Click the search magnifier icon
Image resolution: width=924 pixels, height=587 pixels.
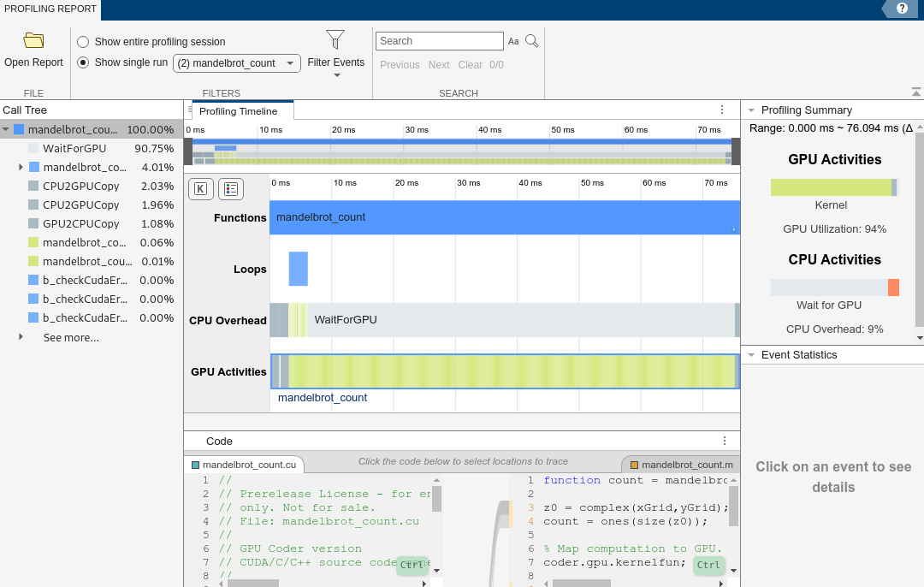(x=531, y=41)
